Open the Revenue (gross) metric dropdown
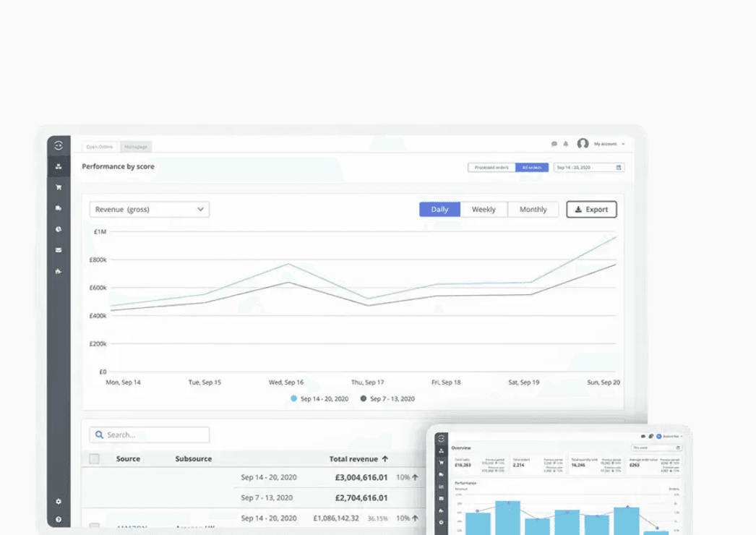 [x=150, y=210]
